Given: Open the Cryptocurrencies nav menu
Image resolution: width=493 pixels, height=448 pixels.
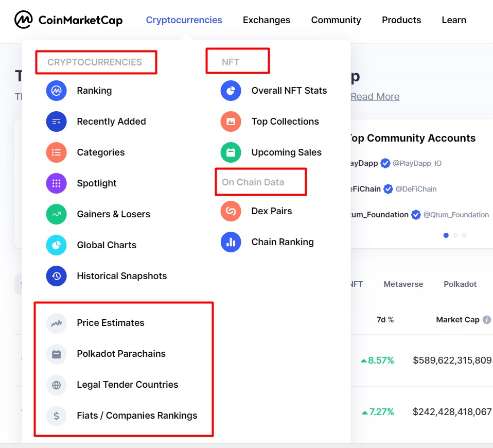Looking at the screenshot, I should pyautogui.click(x=184, y=20).
